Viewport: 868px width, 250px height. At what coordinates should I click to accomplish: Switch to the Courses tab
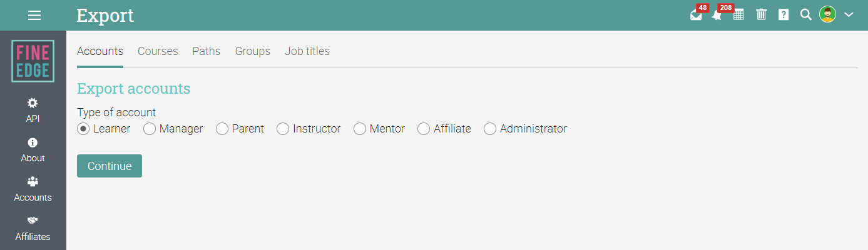click(158, 51)
